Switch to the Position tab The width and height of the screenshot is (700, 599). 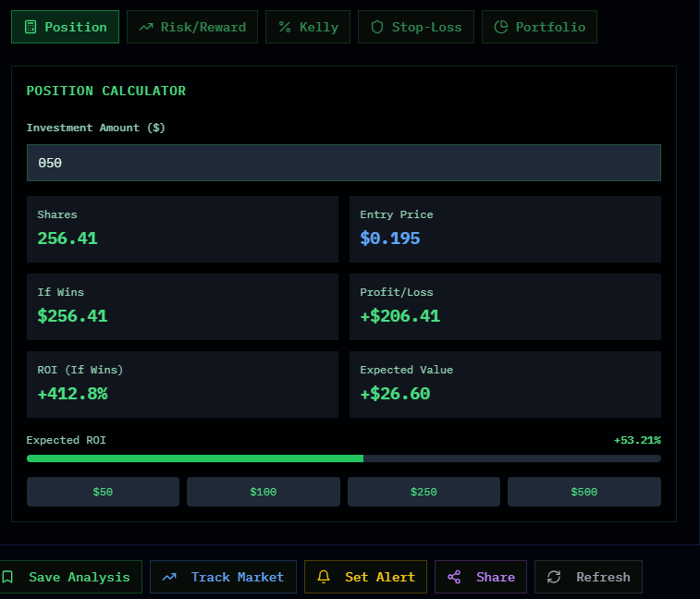point(65,27)
